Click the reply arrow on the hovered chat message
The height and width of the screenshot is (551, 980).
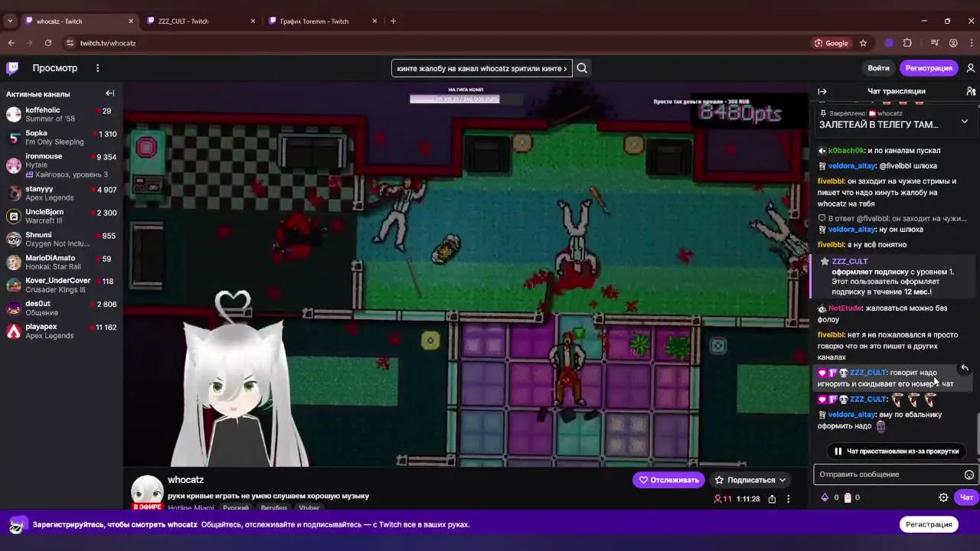tap(965, 369)
